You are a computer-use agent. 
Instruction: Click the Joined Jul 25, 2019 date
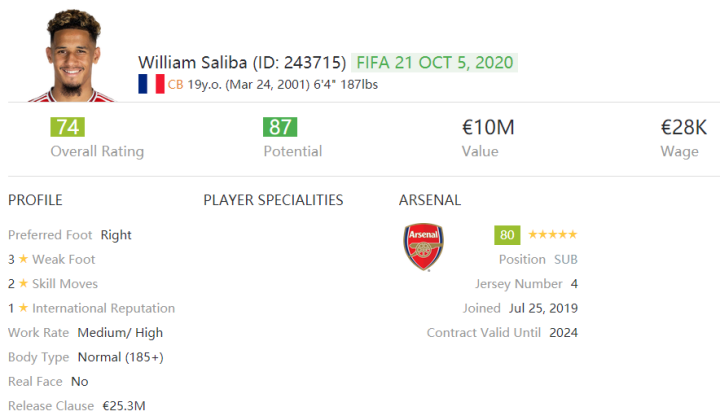[542, 308]
